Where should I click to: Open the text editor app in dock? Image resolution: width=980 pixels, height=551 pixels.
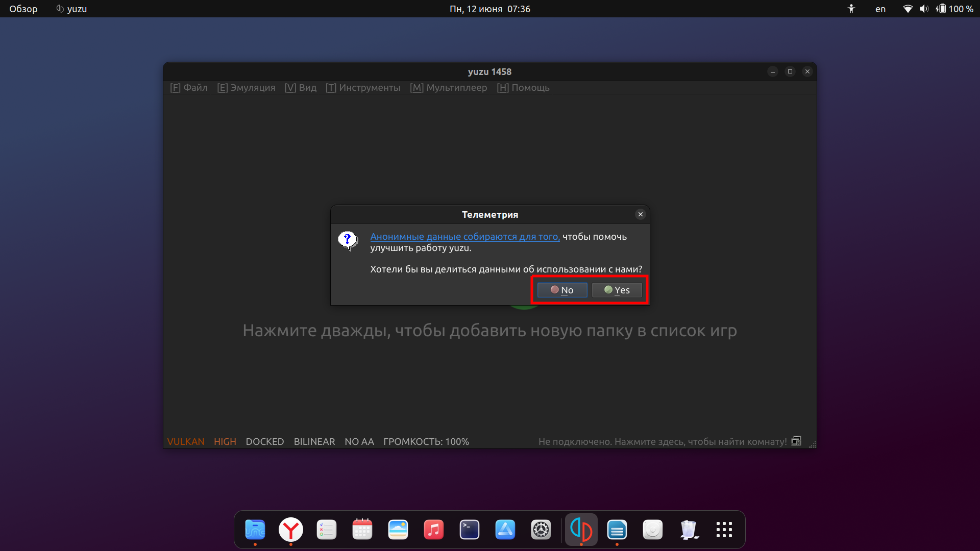617,530
